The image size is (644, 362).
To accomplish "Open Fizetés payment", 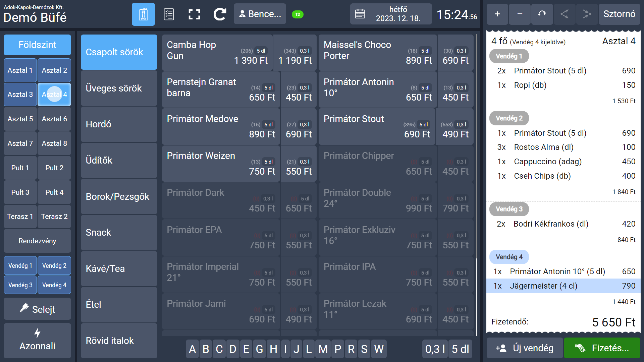I will tap(602, 348).
